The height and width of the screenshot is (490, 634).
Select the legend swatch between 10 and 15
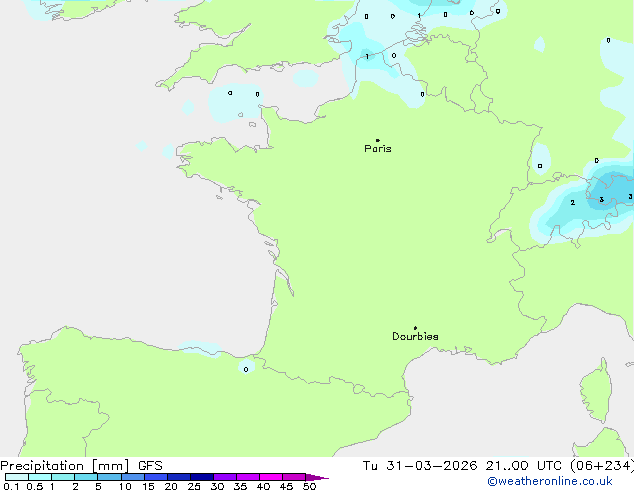click(133, 478)
